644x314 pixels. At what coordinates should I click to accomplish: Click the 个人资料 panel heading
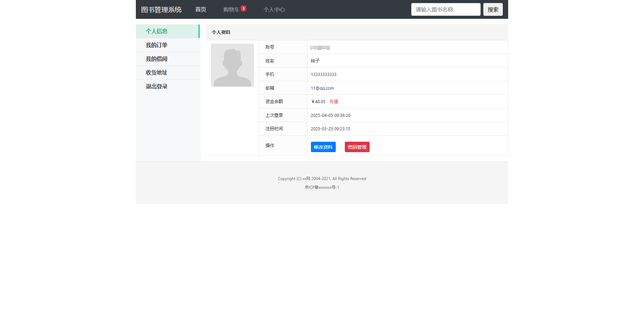pyautogui.click(x=221, y=32)
